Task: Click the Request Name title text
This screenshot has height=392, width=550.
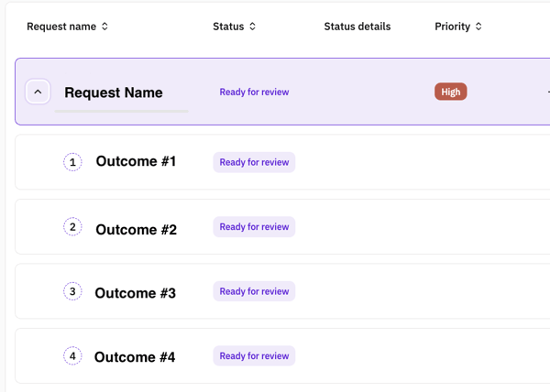Action: tap(114, 93)
